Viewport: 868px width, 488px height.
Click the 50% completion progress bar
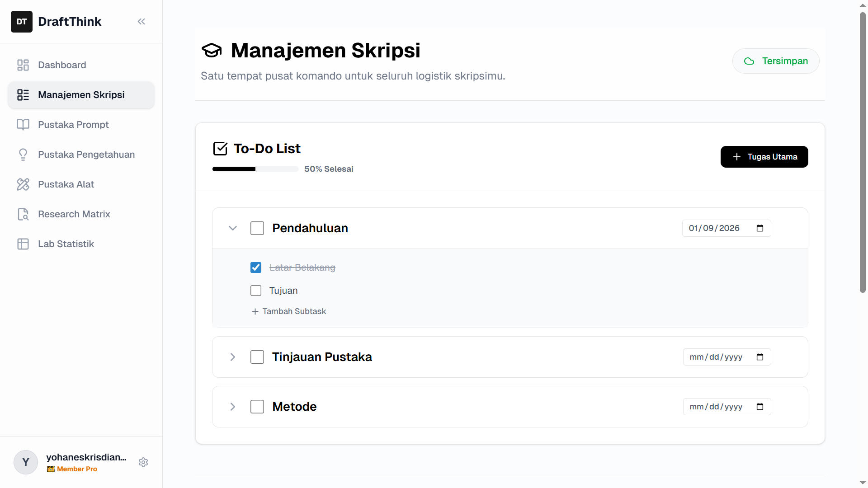(255, 169)
